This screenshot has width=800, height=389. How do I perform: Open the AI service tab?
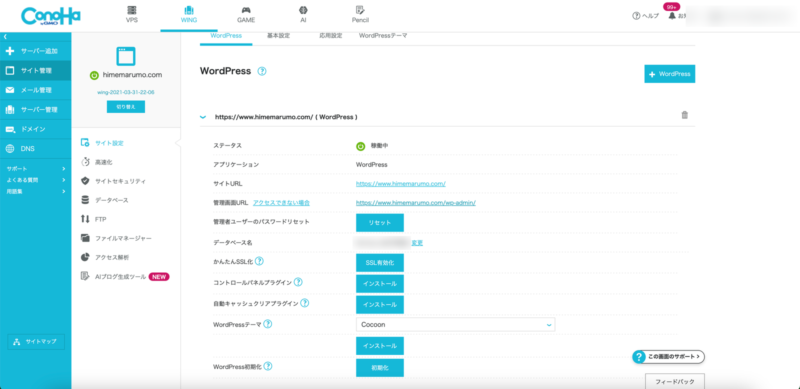coord(303,14)
